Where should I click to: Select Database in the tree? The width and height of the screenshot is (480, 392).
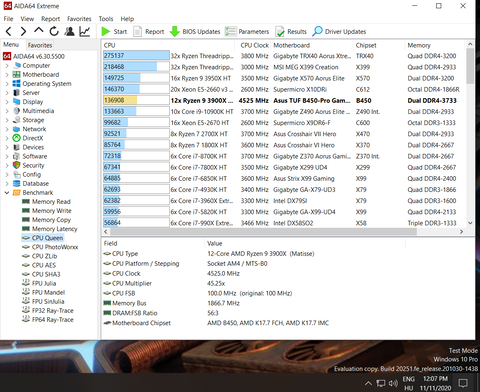click(x=31, y=184)
